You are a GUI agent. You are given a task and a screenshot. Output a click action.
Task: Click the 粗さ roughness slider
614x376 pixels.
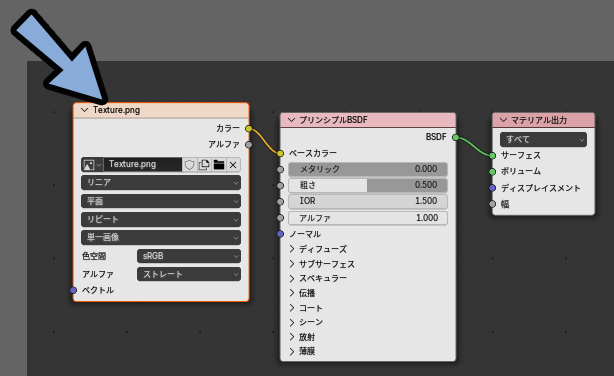click(368, 185)
